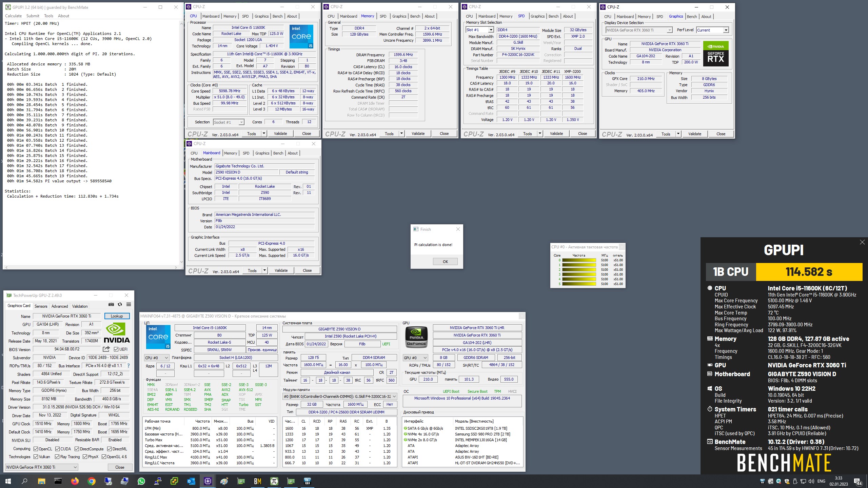Click the NVIDIA logo in GPU-Z

pos(117,333)
